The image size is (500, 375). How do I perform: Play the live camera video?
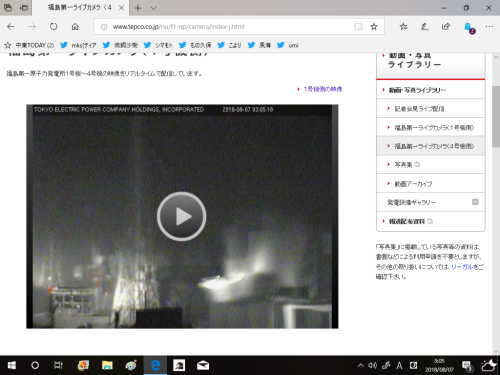182,216
